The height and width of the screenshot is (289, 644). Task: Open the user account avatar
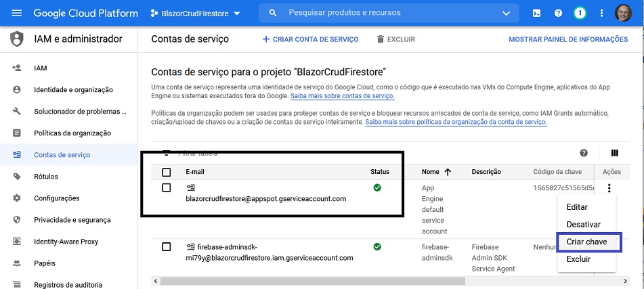pyautogui.click(x=623, y=13)
